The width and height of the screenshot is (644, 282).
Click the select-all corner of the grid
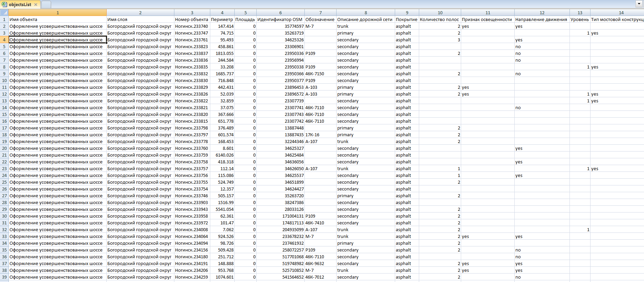pos(4,13)
